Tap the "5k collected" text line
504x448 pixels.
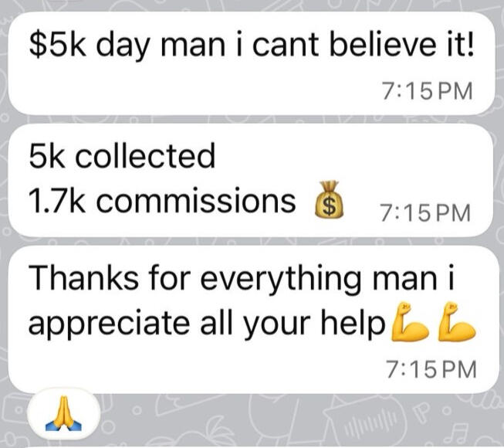pos(122,156)
